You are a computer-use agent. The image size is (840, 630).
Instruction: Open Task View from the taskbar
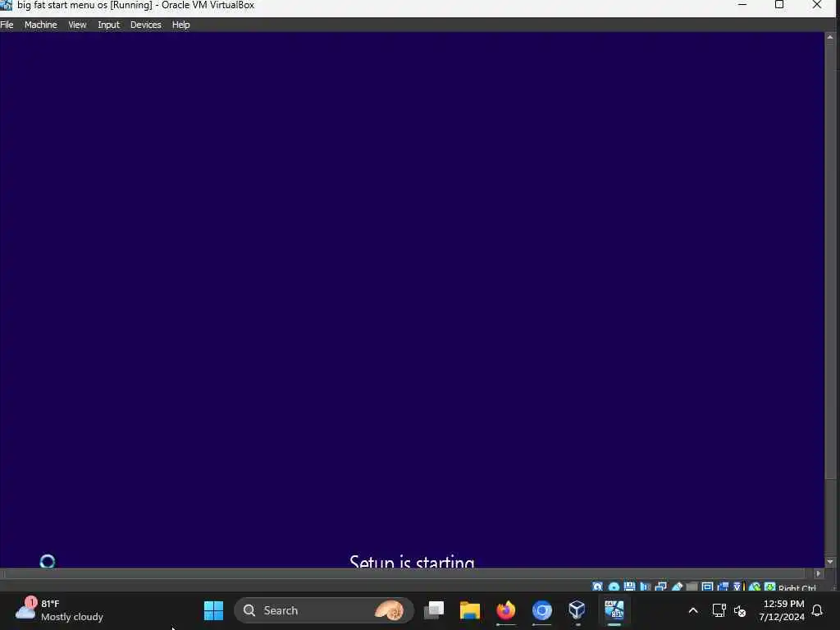434,610
